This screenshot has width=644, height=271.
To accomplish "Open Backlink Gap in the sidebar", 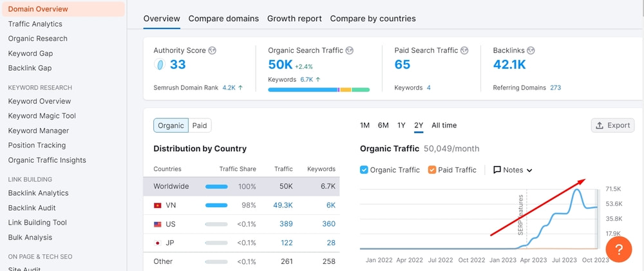I will tap(30, 68).
